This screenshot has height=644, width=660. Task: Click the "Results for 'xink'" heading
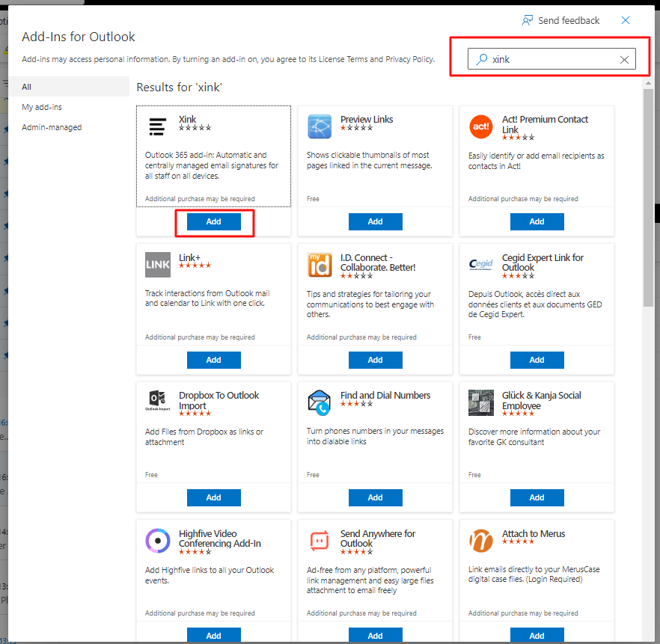(180, 87)
